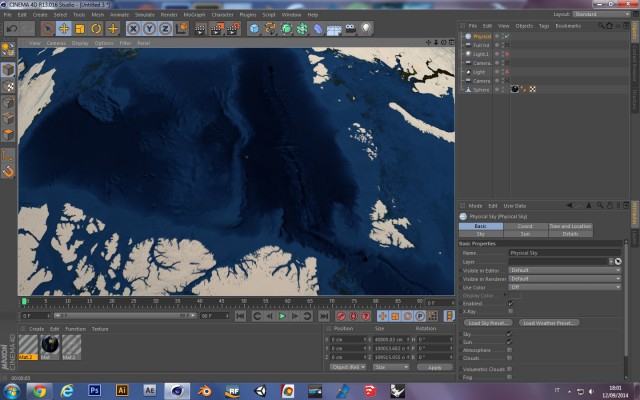Open the MoGraph menu
640x400 pixels.
194,15
